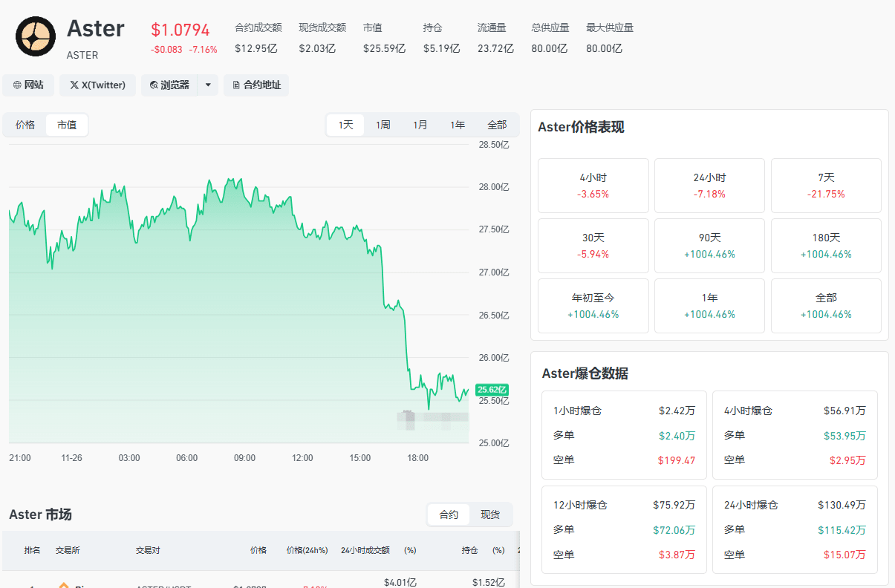Click the Aster coin logo
Screen dimensions: 895x588
36,36
